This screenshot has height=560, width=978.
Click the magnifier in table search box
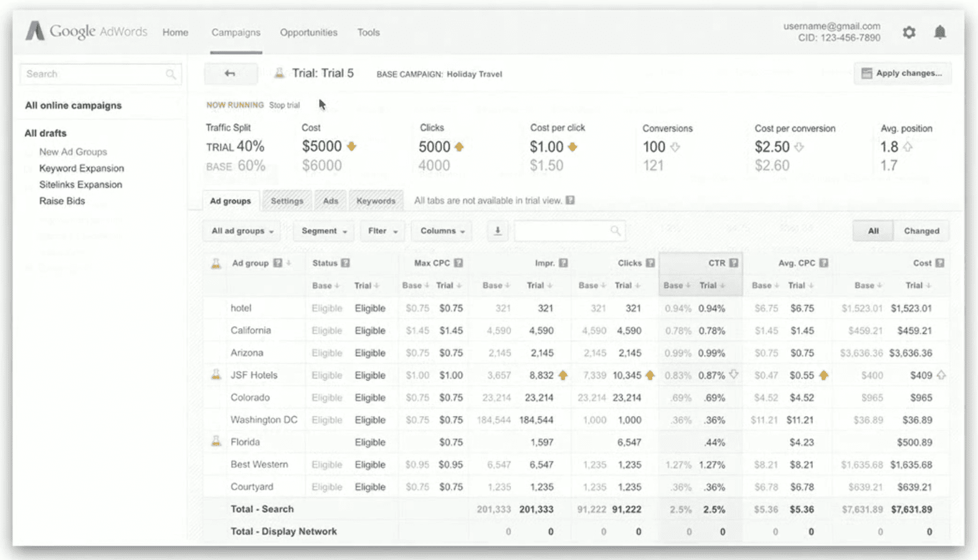click(615, 231)
